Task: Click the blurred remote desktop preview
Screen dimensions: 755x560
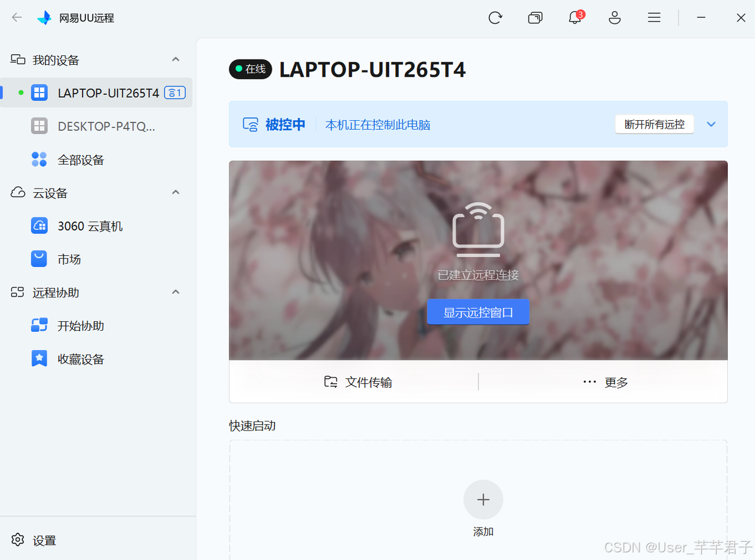Action: [478, 260]
